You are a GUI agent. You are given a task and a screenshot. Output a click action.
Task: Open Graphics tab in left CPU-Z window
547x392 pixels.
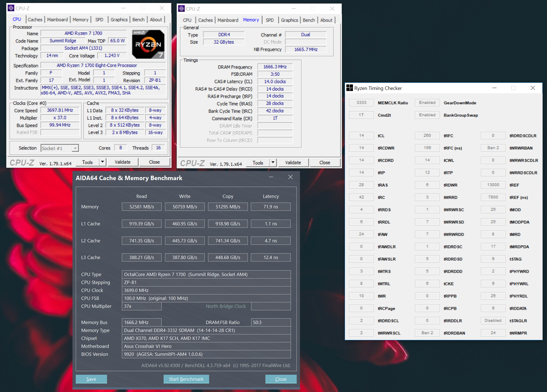[x=119, y=19]
